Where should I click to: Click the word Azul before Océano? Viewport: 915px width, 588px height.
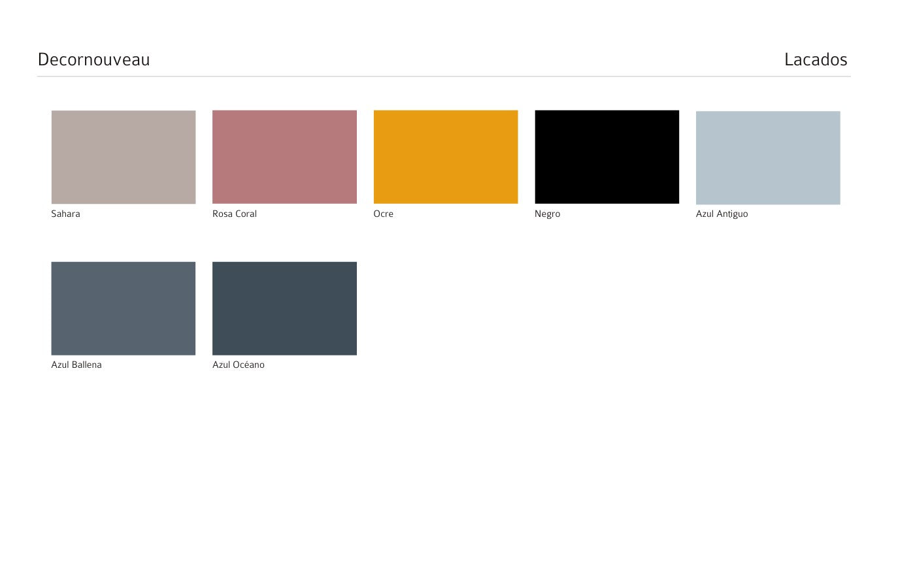pyautogui.click(x=221, y=365)
